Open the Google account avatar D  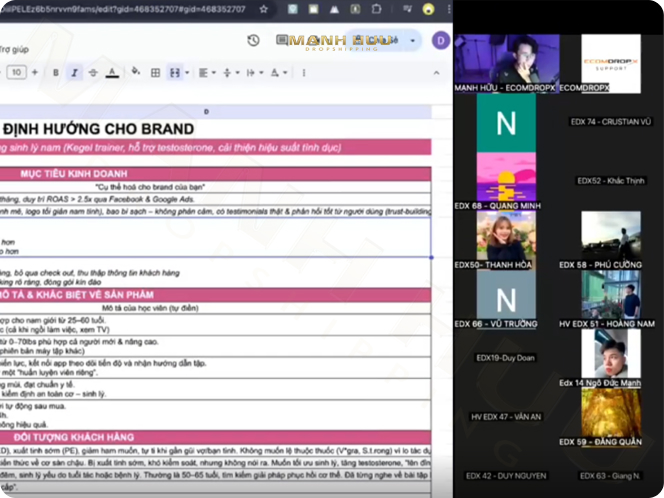pyautogui.click(x=440, y=40)
